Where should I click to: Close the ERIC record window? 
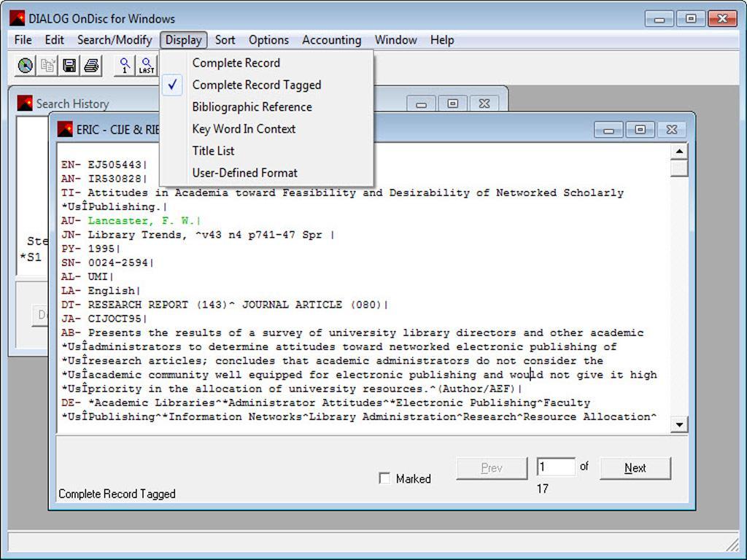point(671,130)
